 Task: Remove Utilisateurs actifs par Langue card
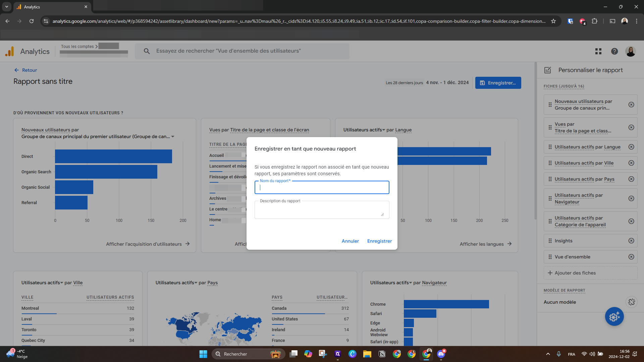(x=631, y=147)
